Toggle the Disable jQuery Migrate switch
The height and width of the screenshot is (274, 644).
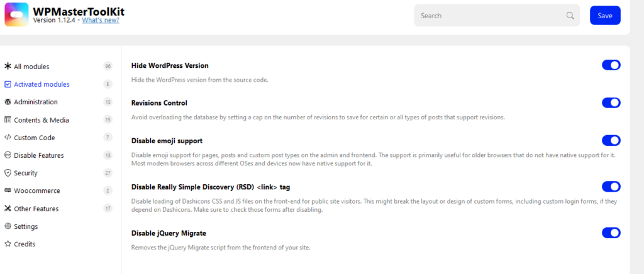pyautogui.click(x=611, y=233)
